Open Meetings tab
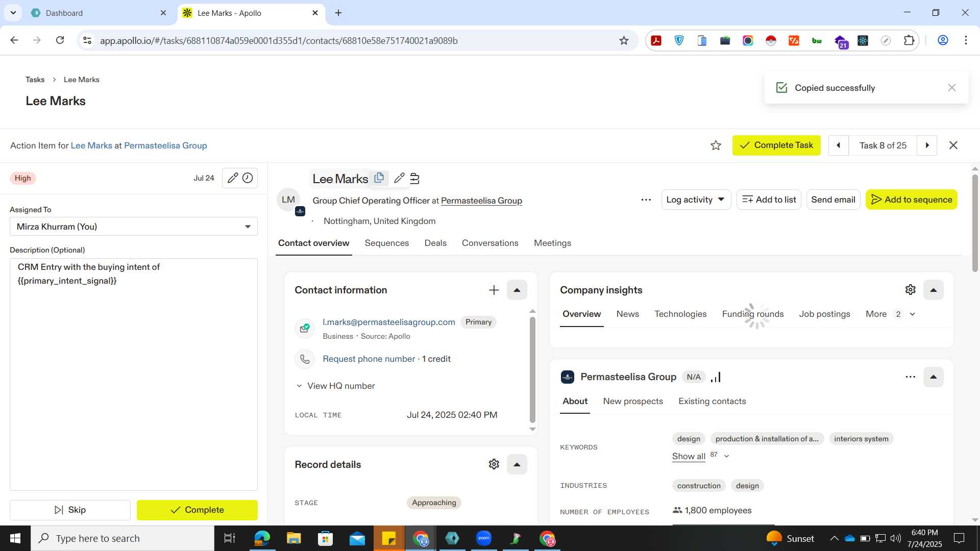Image resolution: width=980 pixels, height=551 pixels. click(x=552, y=243)
